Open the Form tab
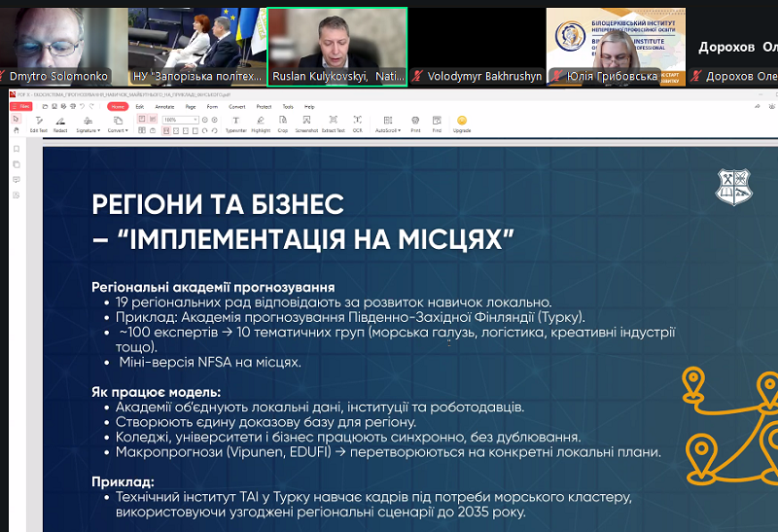Screen dimensions: 778x532 212,106
